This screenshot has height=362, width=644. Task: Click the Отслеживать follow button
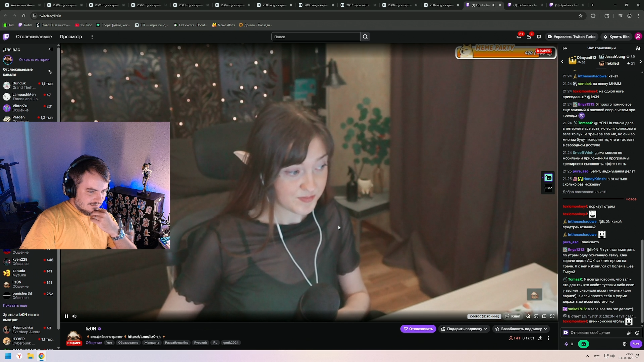(x=418, y=329)
